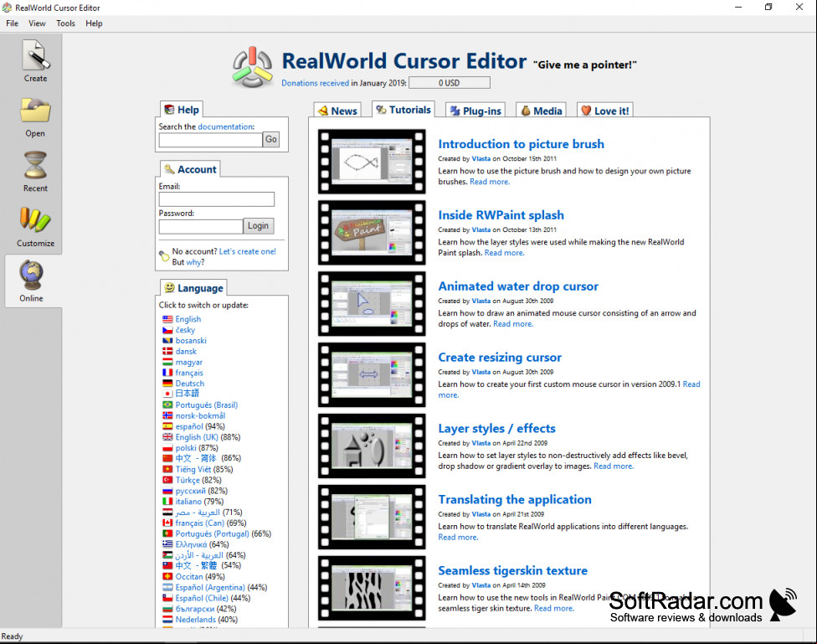
Task: Open the layer styles video thumbnail
Action: [372, 446]
